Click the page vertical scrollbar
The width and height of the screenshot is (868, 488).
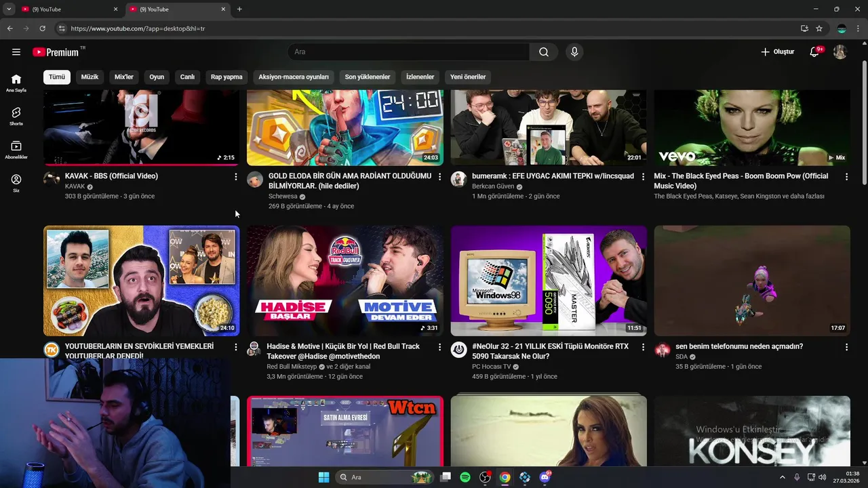(x=864, y=122)
